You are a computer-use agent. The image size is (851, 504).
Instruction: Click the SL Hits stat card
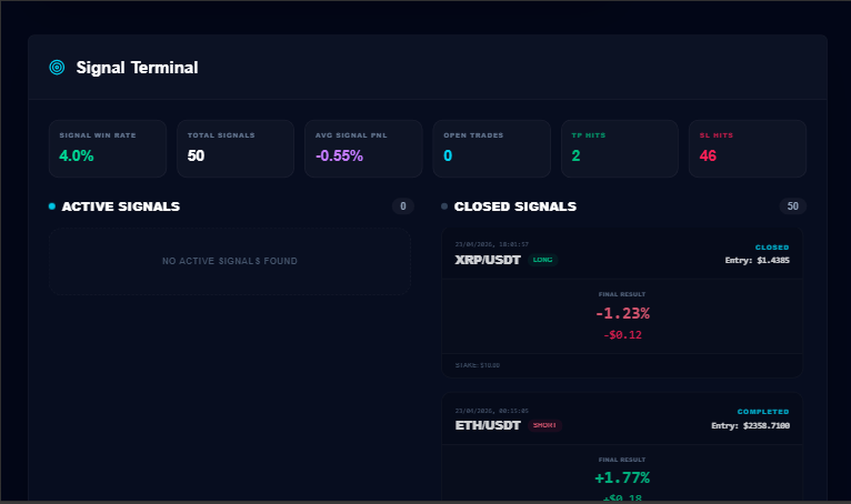point(747,148)
